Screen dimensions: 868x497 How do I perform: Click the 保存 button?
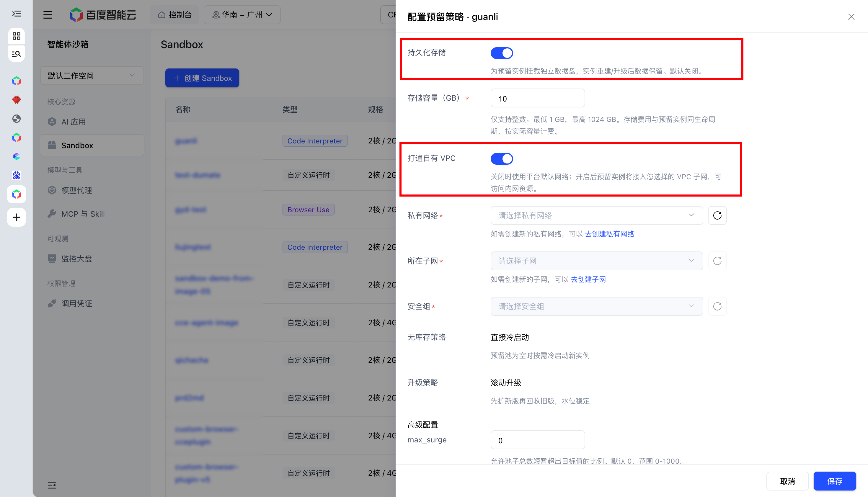coord(835,481)
